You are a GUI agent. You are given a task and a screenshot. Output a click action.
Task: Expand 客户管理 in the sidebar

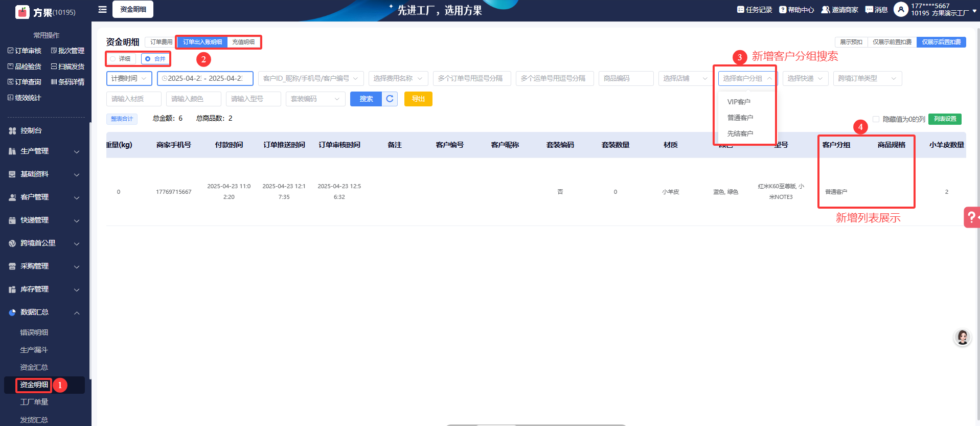44,197
